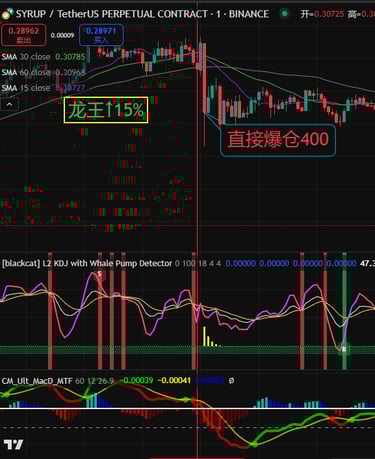Click the green whale pump marker on KDJ

point(344,349)
